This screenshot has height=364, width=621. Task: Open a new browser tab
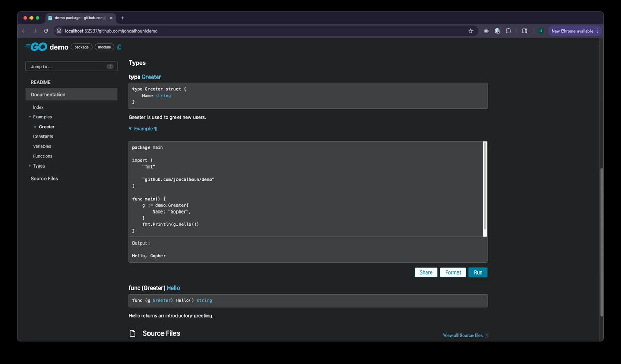(122, 18)
